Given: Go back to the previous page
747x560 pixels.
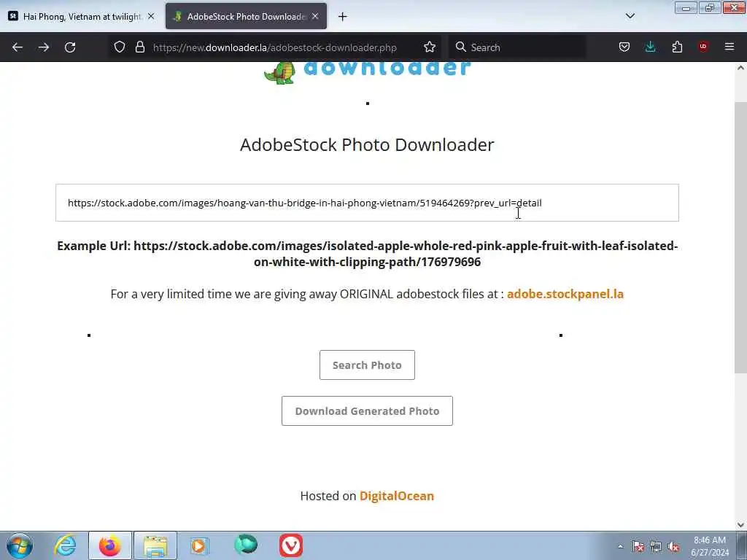Looking at the screenshot, I should coord(18,47).
